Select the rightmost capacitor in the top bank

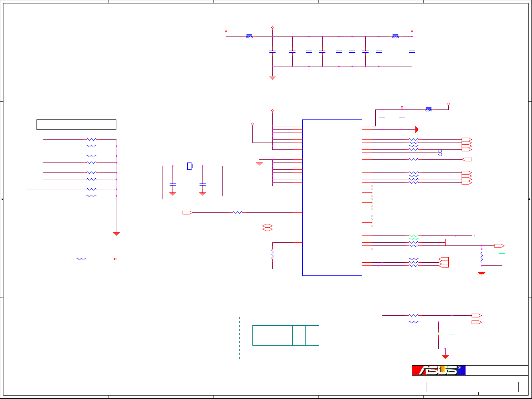(x=412, y=52)
